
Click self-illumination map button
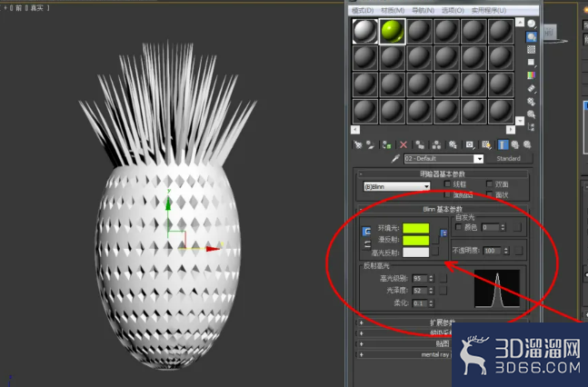[517, 227]
